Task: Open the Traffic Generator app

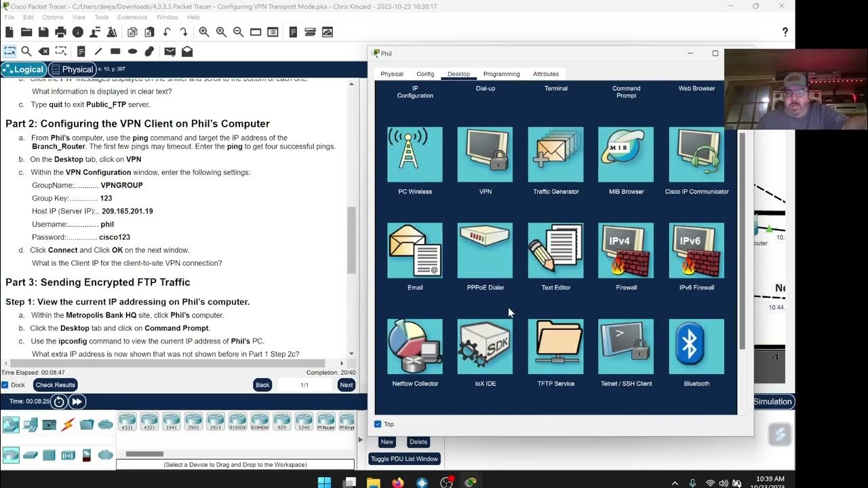Action: [x=556, y=155]
